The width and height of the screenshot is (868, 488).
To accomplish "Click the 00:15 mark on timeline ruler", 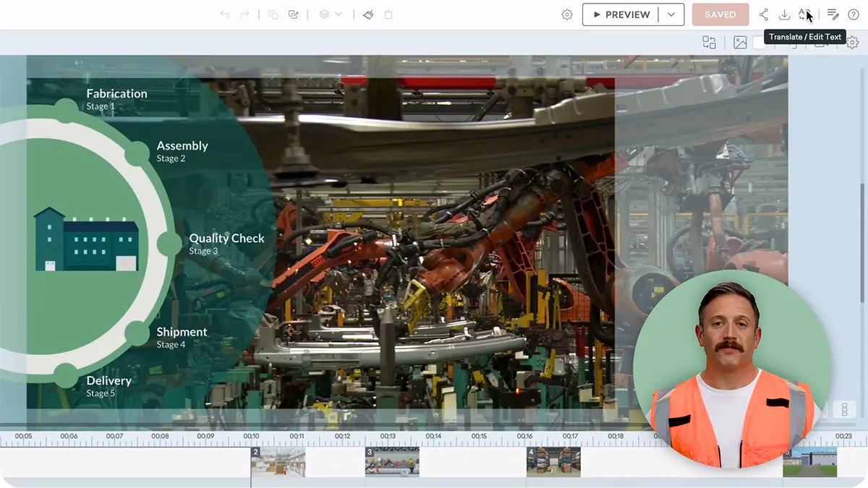I will tap(479, 437).
